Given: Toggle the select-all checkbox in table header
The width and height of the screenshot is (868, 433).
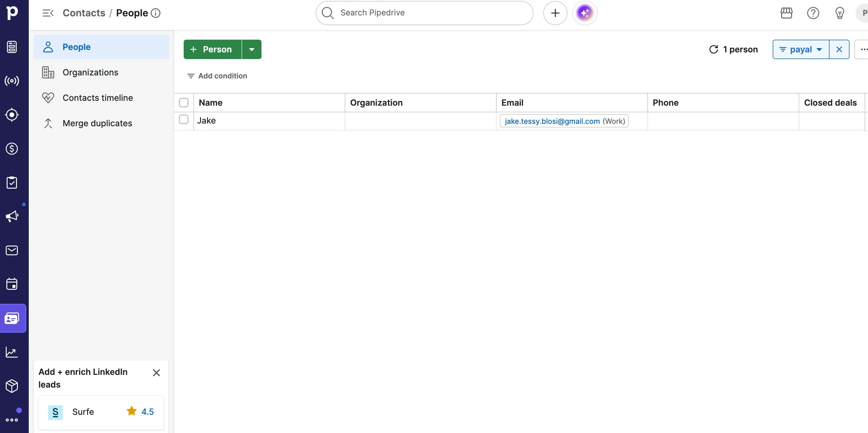Looking at the screenshot, I should (x=184, y=102).
